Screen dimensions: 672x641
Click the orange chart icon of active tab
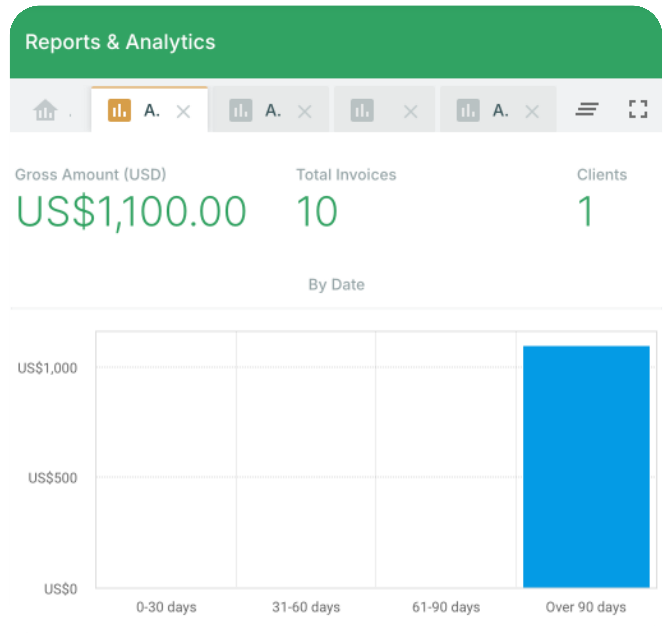pyautogui.click(x=119, y=110)
